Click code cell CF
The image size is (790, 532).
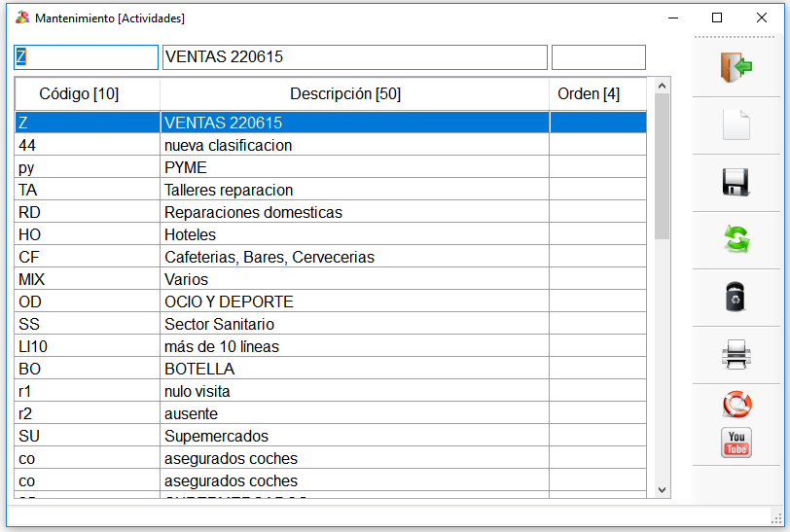point(88,257)
